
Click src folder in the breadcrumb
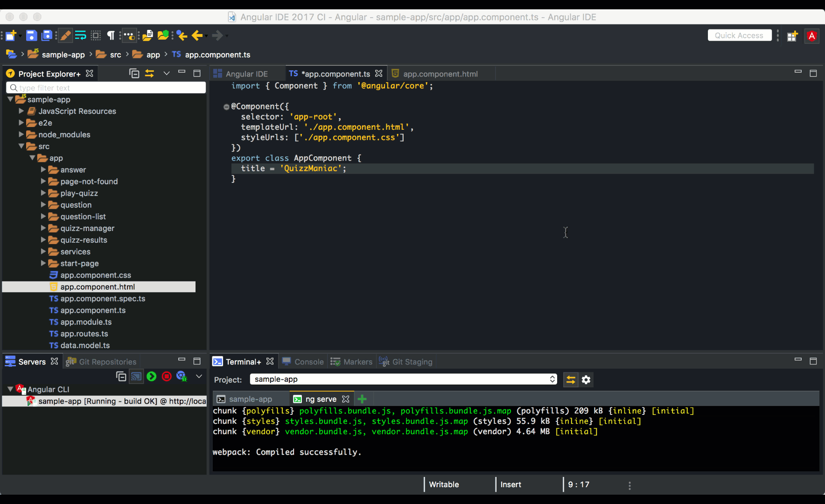(116, 55)
